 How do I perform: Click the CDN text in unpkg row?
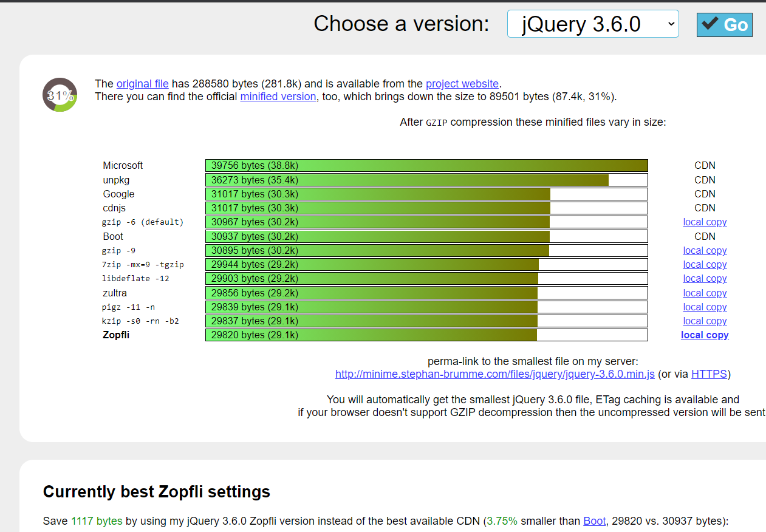point(705,180)
